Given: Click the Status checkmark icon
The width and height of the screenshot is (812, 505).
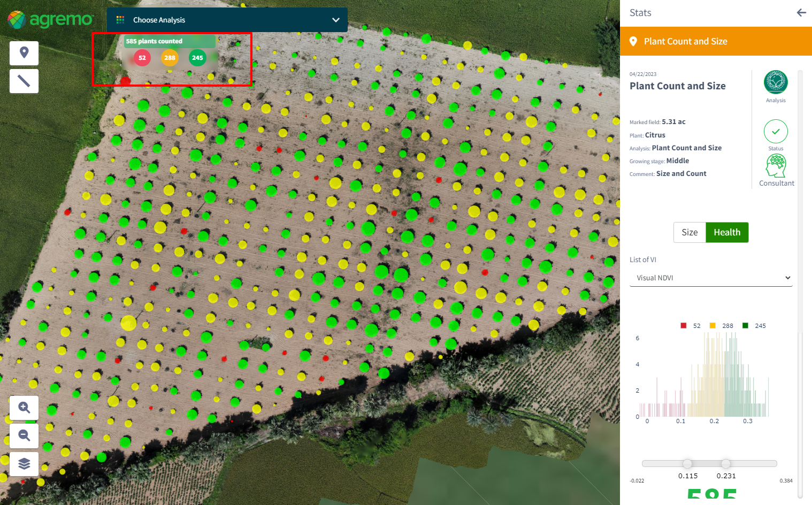Looking at the screenshot, I should coord(776,132).
